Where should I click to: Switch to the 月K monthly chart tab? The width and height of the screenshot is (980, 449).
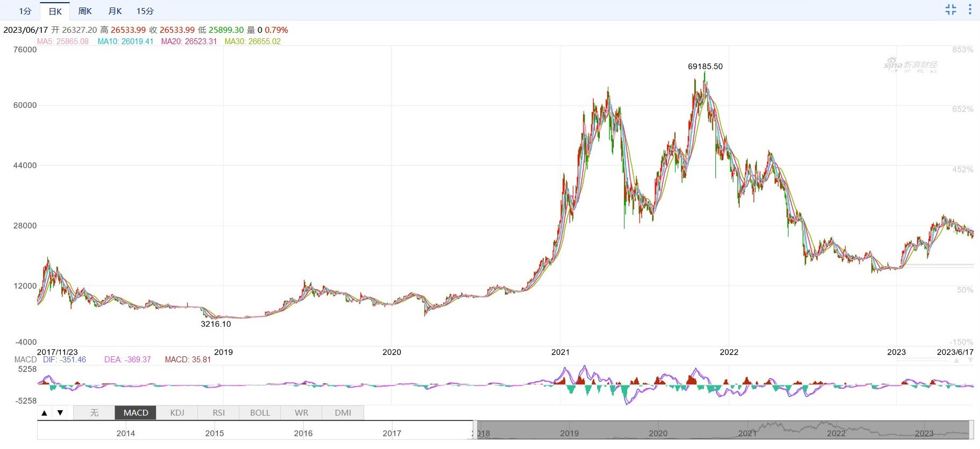[x=115, y=11]
